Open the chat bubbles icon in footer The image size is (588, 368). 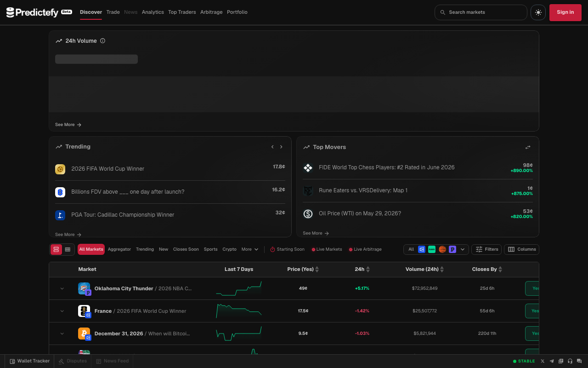click(x=579, y=361)
